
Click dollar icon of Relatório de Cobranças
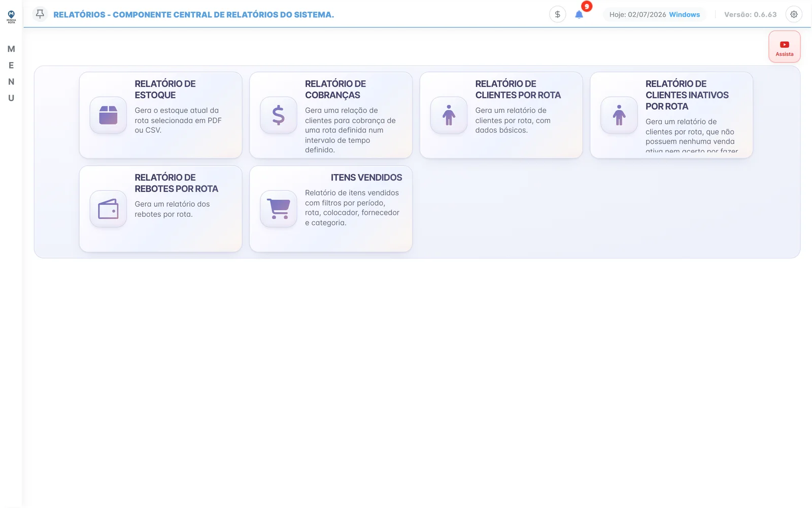[279, 115]
